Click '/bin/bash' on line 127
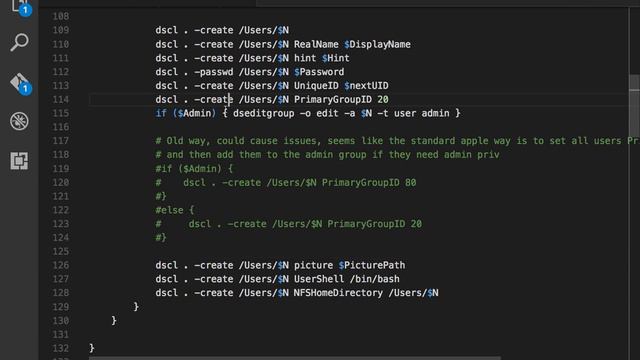The height and width of the screenshot is (360, 640). 374,279
